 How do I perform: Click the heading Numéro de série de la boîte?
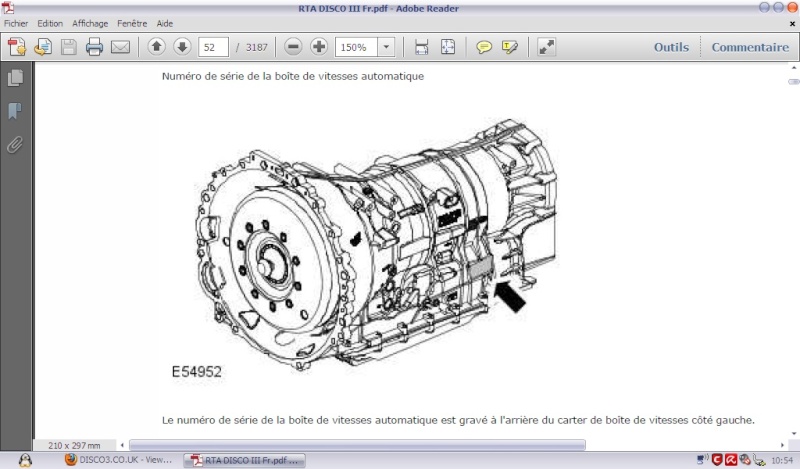point(293,77)
